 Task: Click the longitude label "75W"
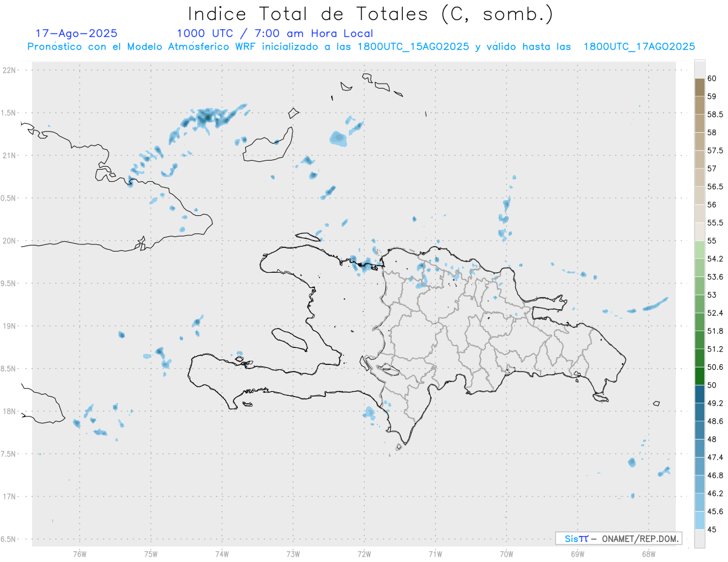coord(151,554)
